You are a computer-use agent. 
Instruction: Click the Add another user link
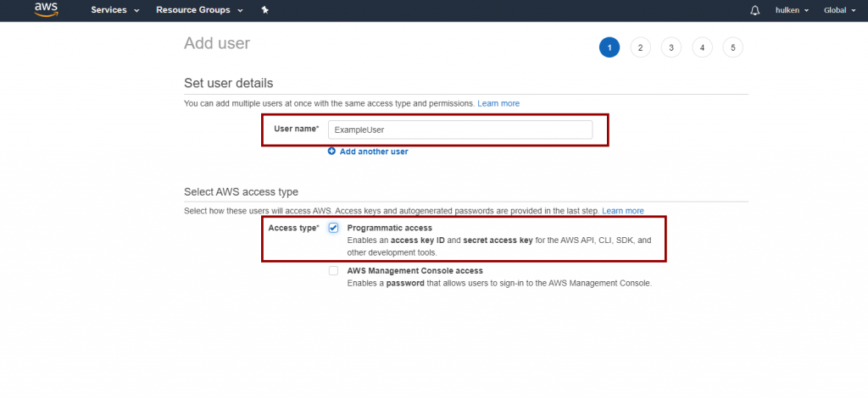click(x=374, y=152)
